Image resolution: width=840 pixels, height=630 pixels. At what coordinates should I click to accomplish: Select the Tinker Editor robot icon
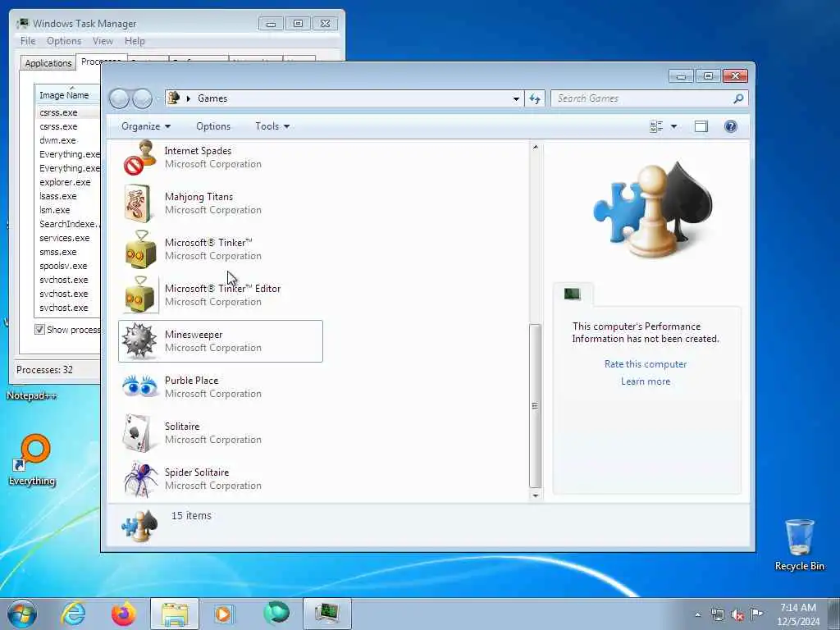pyautogui.click(x=140, y=294)
